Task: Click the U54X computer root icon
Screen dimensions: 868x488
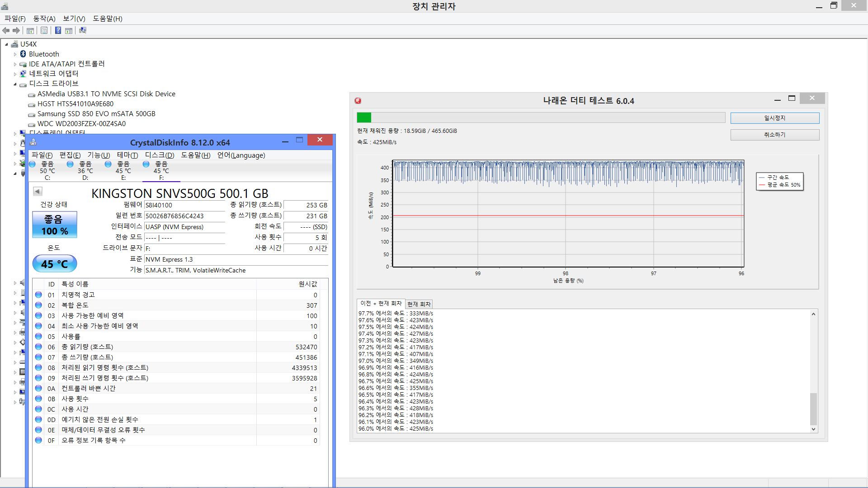Action: click(14, 44)
